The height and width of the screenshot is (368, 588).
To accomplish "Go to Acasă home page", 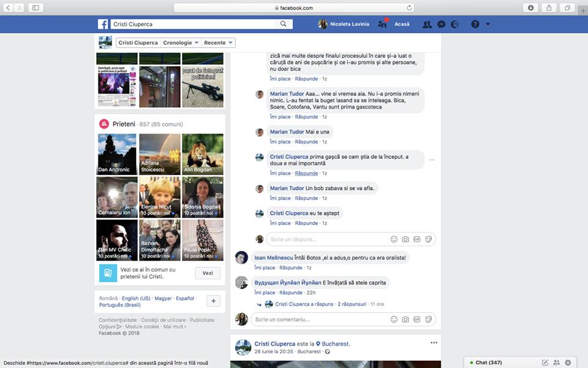I will 402,25.
